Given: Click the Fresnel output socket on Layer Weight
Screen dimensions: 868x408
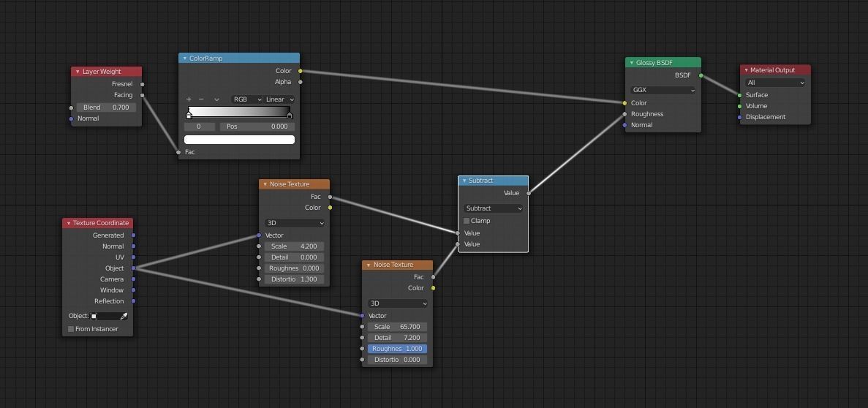Looking at the screenshot, I should [143, 84].
